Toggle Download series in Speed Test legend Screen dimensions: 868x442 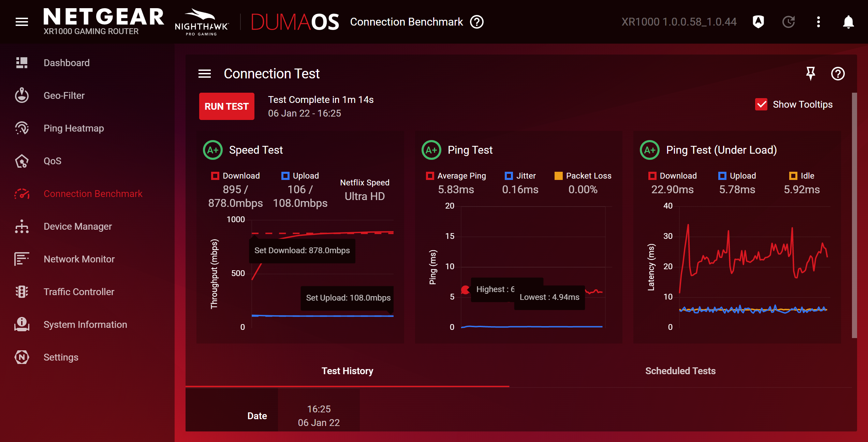[x=215, y=176]
